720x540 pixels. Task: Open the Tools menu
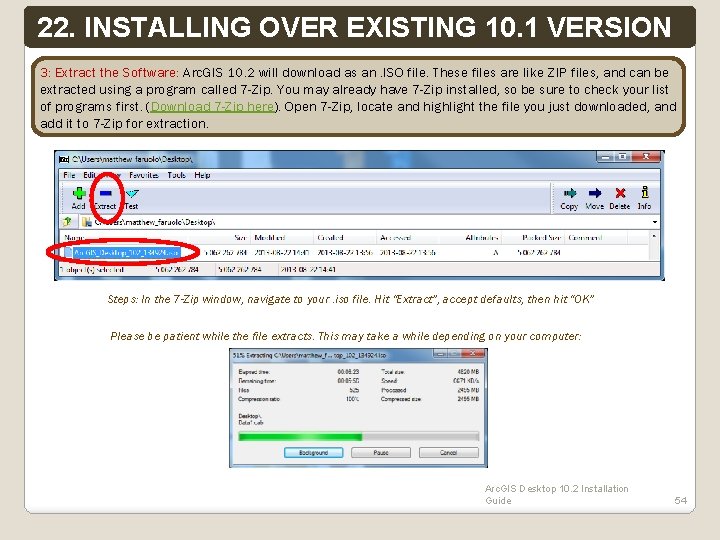click(176, 175)
